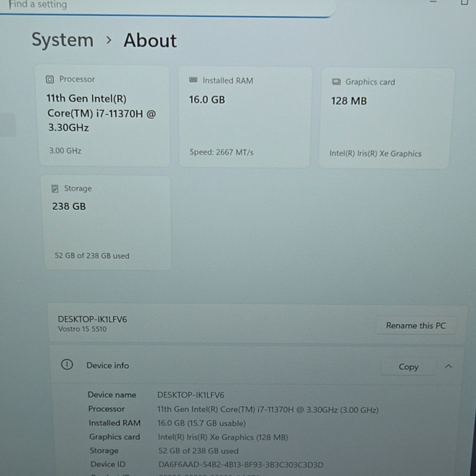The image size is (476, 476).
Task: Select the About page title
Action: (x=150, y=40)
